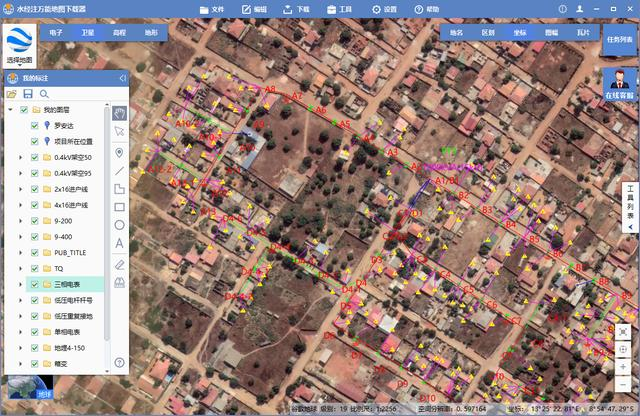Toggle the PUB_TITLE layer checkbox
Image resolution: width=640 pixels, height=416 pixels.
point(35,253)
